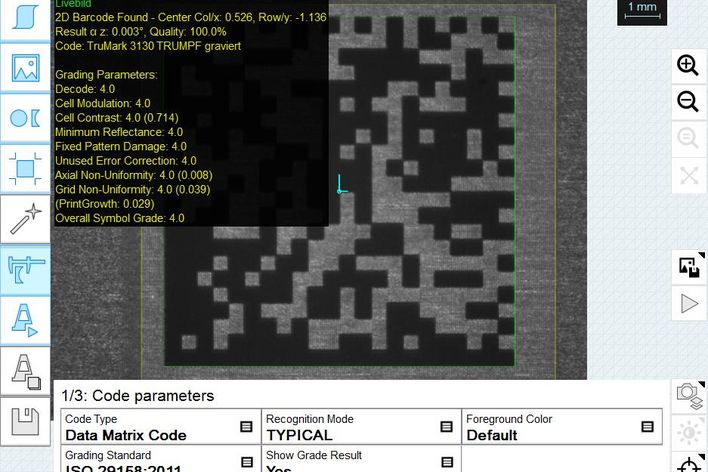This screenshot has height=472, width=708.
Task: Select the caliper measurement tool
Action: [24, 270]
